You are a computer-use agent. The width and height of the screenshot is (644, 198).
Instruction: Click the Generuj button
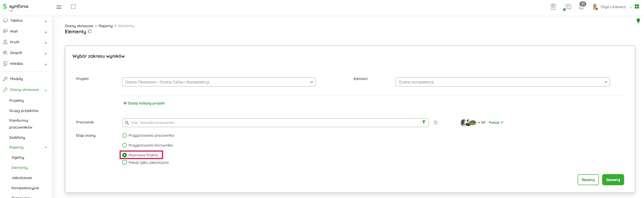tap(613, 180)
